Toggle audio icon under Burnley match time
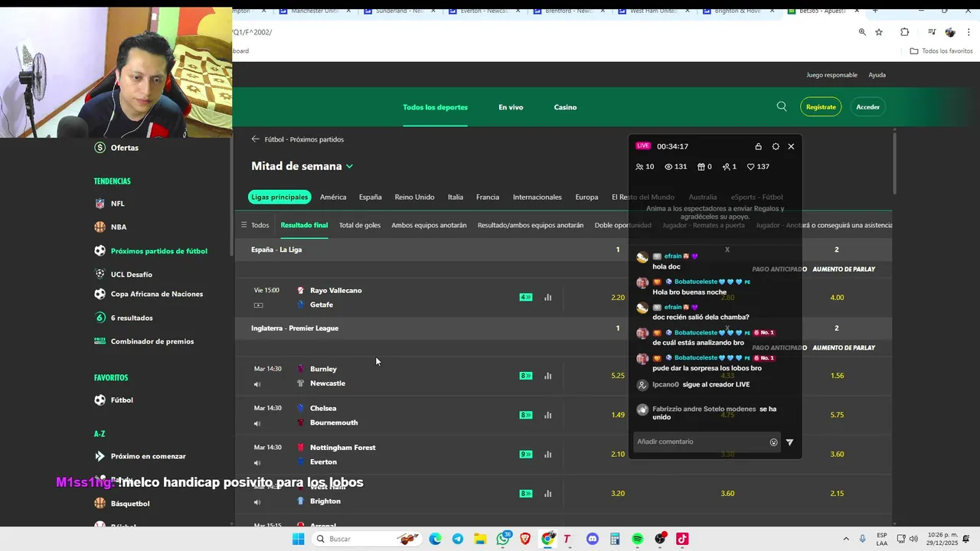 pos(257,384)
